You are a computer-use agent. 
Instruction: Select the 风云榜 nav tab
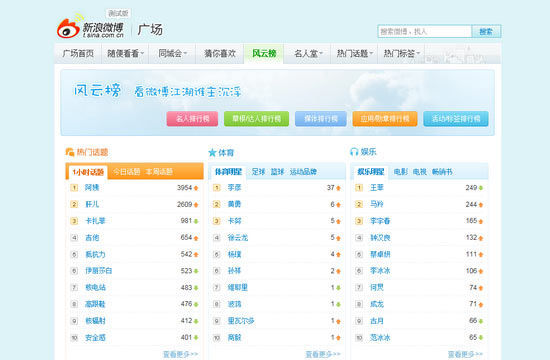click(x=264, y=53)
